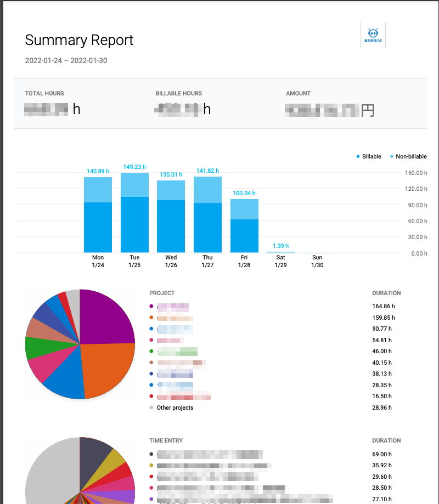Click the 28.50 h time entry duration
439x504 pixels.
[x=382, y=488]
